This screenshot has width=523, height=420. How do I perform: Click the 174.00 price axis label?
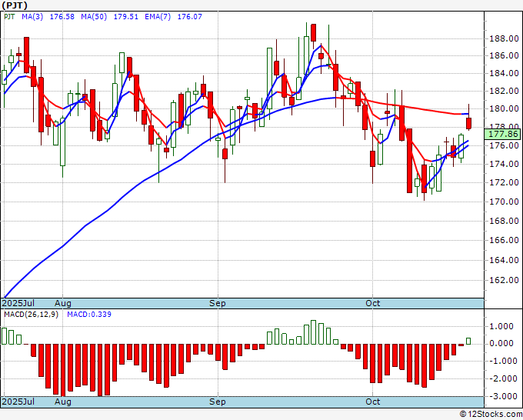(504, 164)
